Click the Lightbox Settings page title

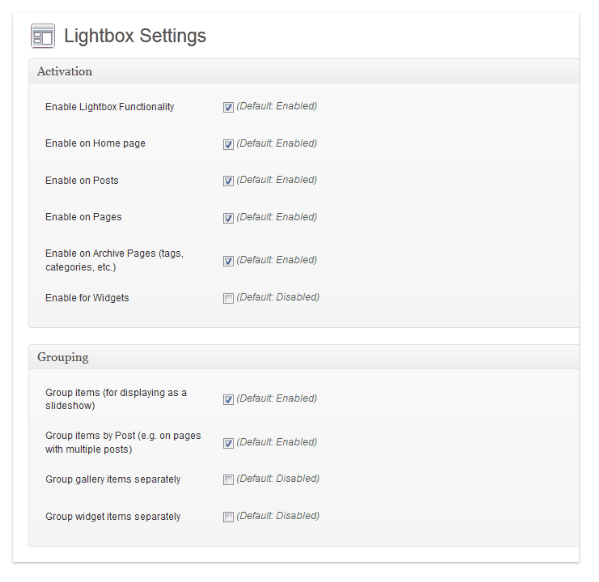135,36
